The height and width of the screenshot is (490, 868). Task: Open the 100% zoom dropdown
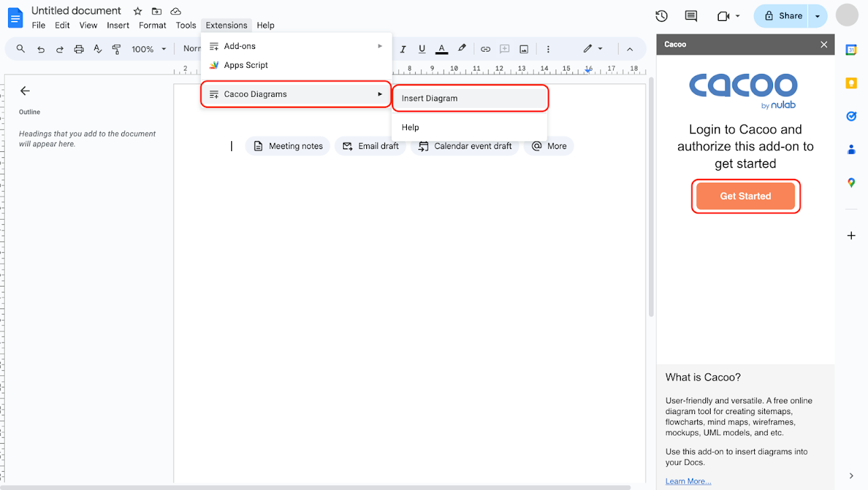[149, 49]
